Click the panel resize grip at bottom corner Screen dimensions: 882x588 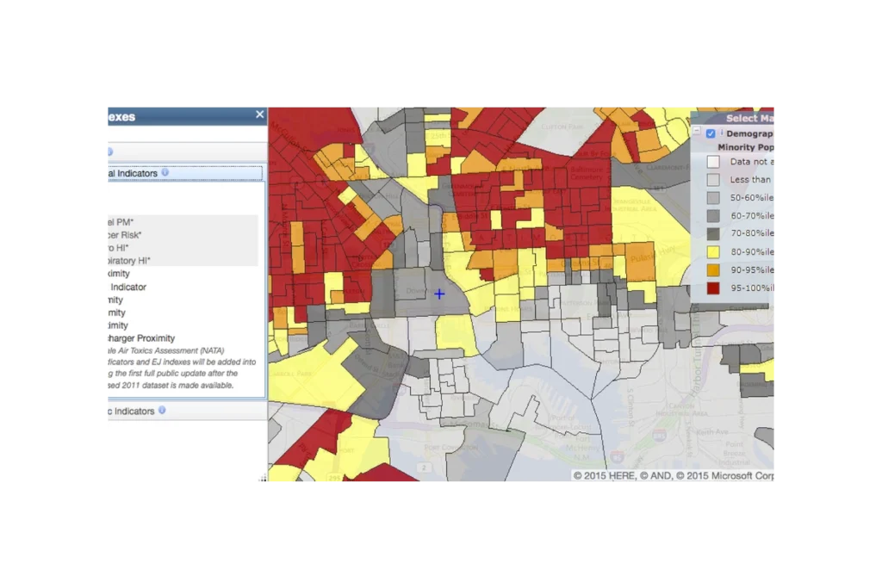pyautogui.click(x=264, y=478)
